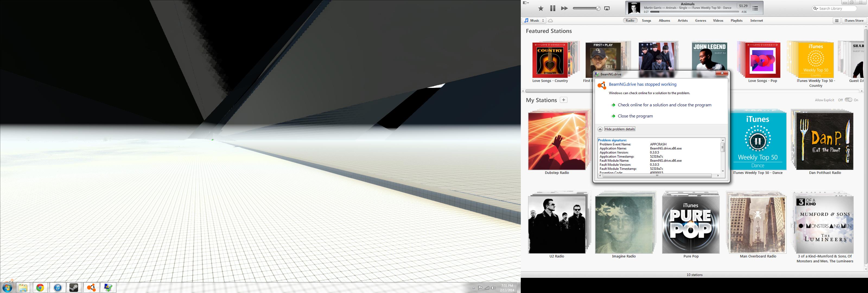The height and width of the screenshot is (293, 868).
Task: Open the sidebar menu icon at window top-left
Action: (x=526, y=3)
